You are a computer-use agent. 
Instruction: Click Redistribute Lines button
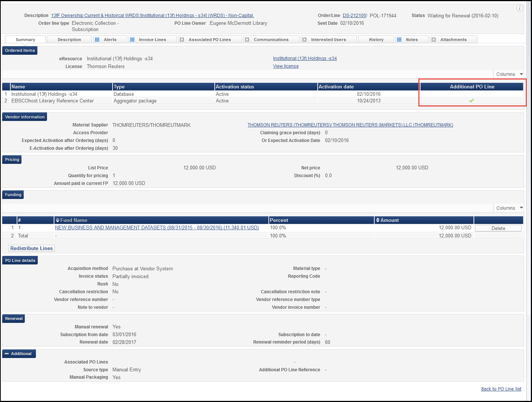31,249
